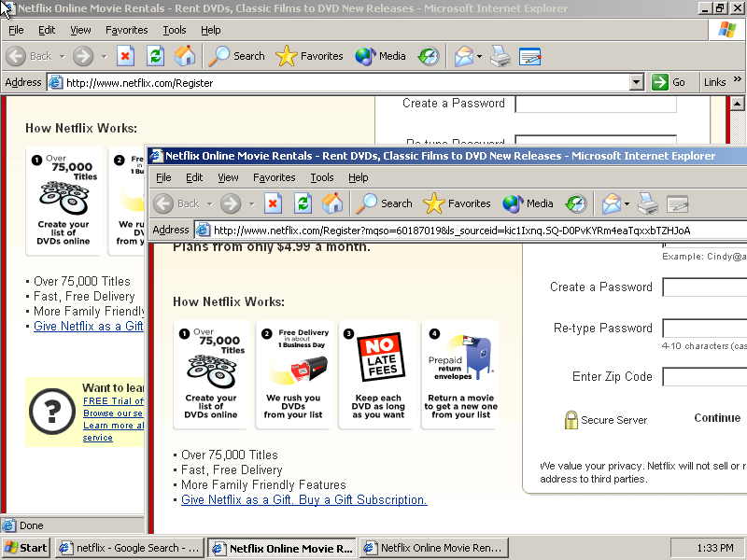Open Favorites star in front IE toolbar
Screen dimensions: 747x560
point(433,203)
